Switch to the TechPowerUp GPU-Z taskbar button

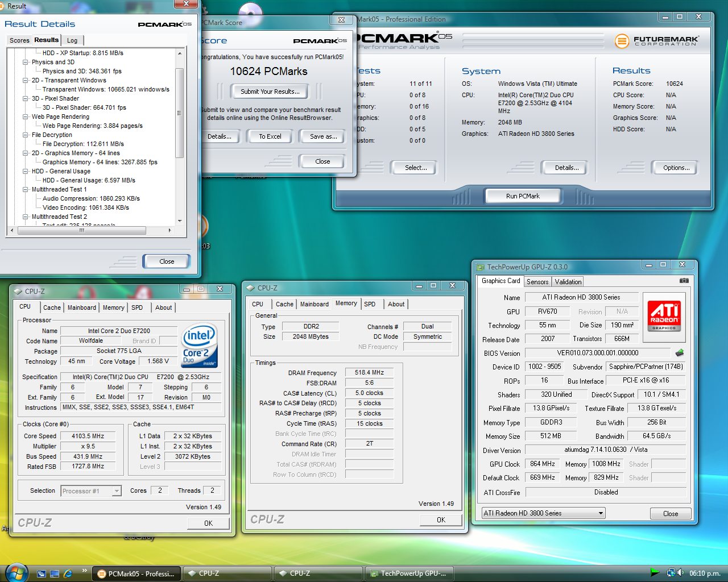409,573
